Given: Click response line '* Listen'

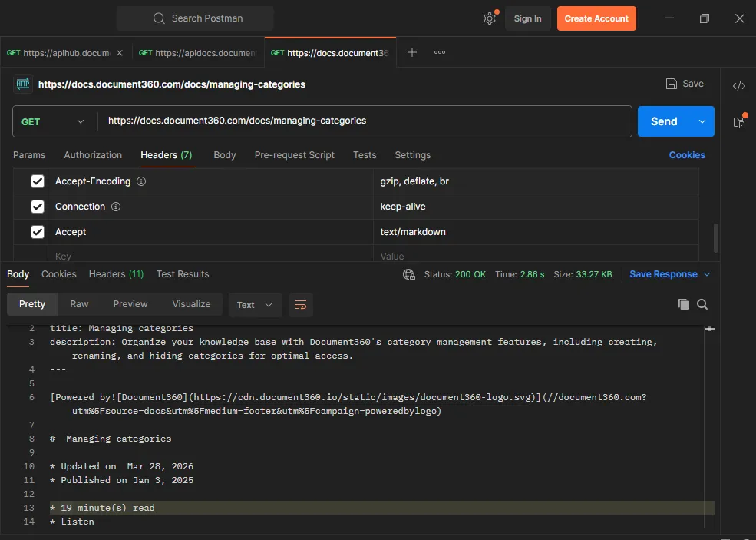Looking at the screenshot, I should coord(72,522).
